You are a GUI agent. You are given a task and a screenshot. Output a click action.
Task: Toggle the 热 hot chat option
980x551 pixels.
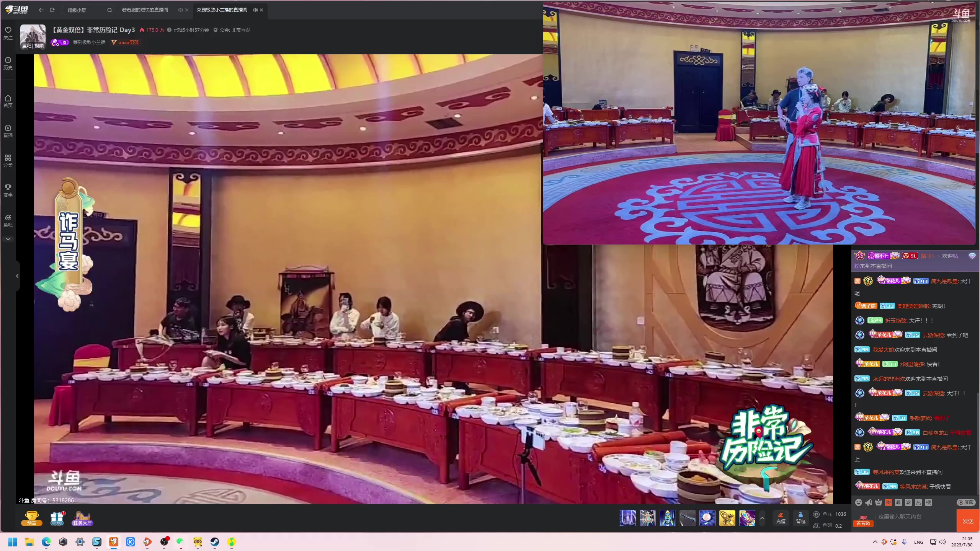tap(918, 502)
